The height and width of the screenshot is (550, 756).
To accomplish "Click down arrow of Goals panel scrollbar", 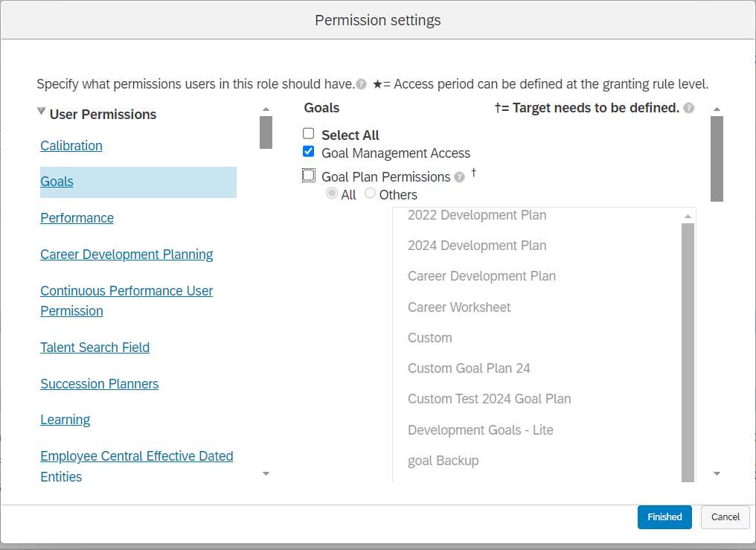I will coord(717,473).
